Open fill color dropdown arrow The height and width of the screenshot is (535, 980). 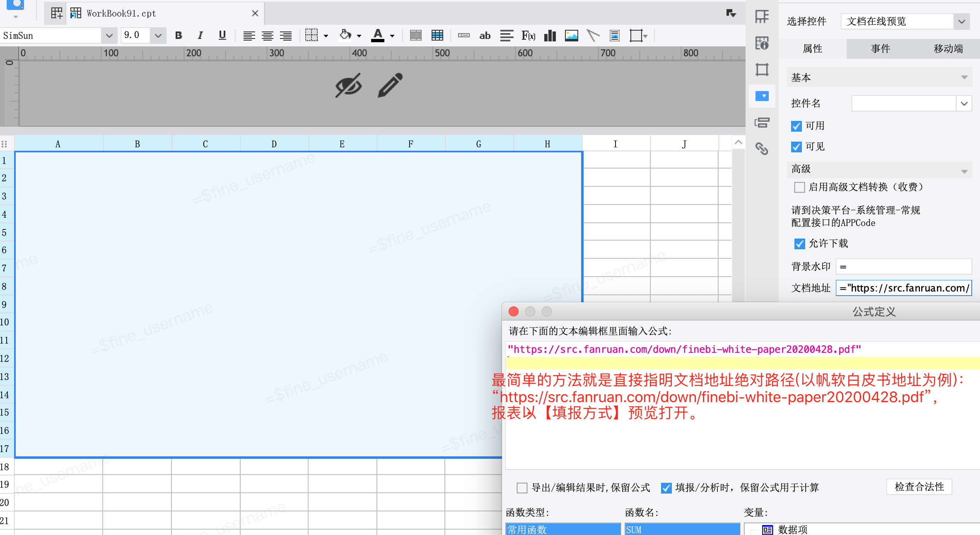tap(359, 36)
